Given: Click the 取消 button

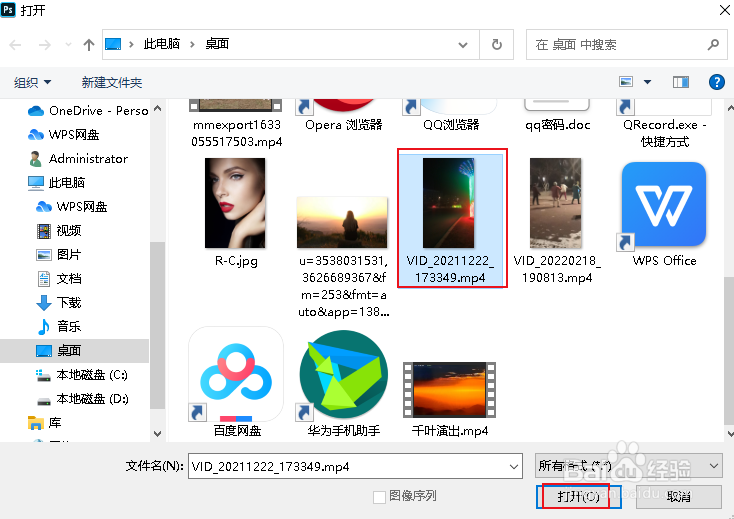Looking at the screenshot, I should pos(678,496).
